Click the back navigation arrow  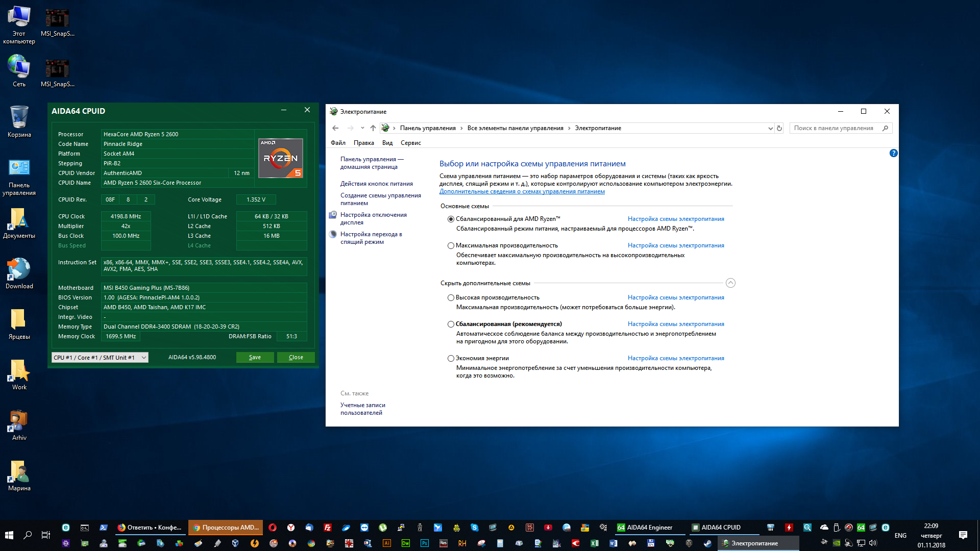point(335,128)
